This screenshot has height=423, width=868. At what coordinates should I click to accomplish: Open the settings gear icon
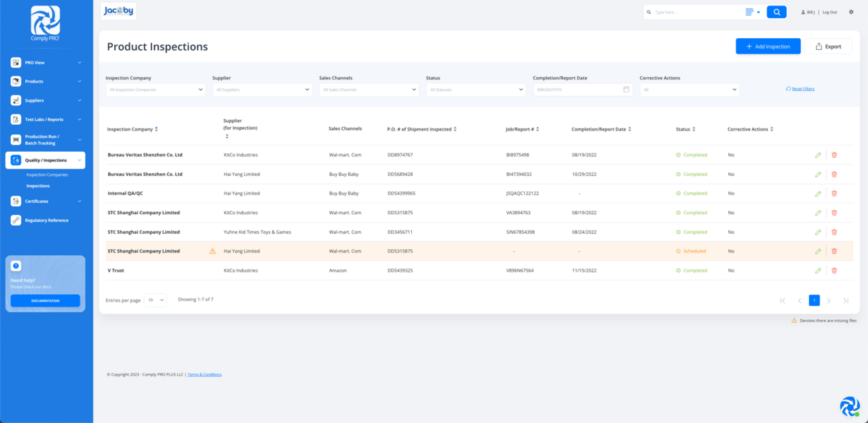[x=851, y=12]
